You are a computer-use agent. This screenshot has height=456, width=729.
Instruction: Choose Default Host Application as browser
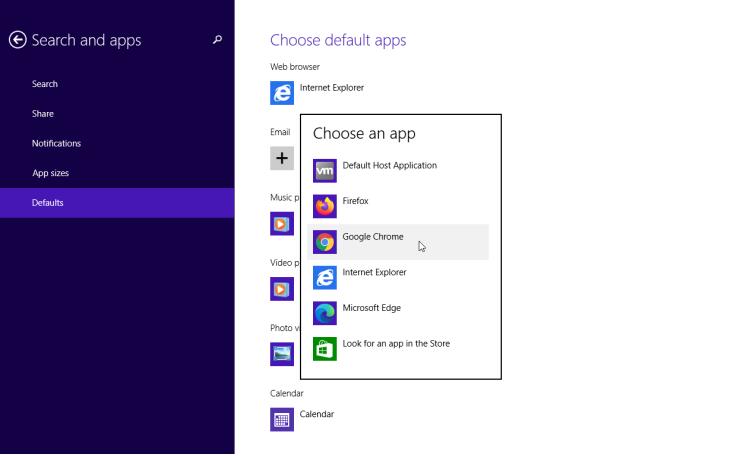point(398,171)
